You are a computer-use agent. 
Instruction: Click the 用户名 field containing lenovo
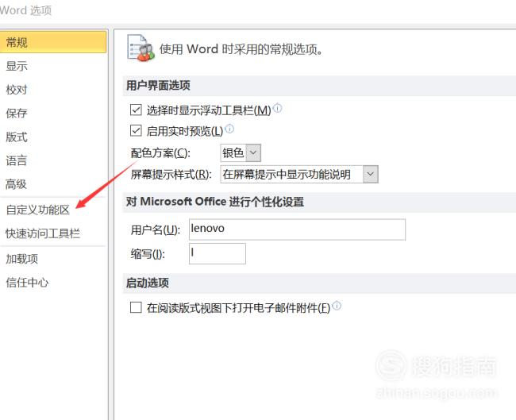coord(297,229)
